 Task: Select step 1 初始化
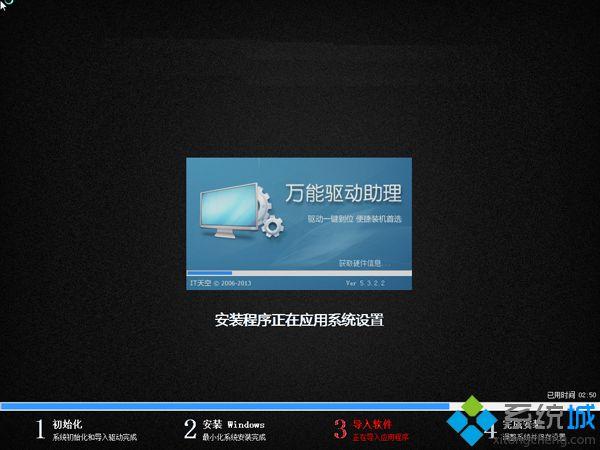pyautogui.click(x=67, y=424)
